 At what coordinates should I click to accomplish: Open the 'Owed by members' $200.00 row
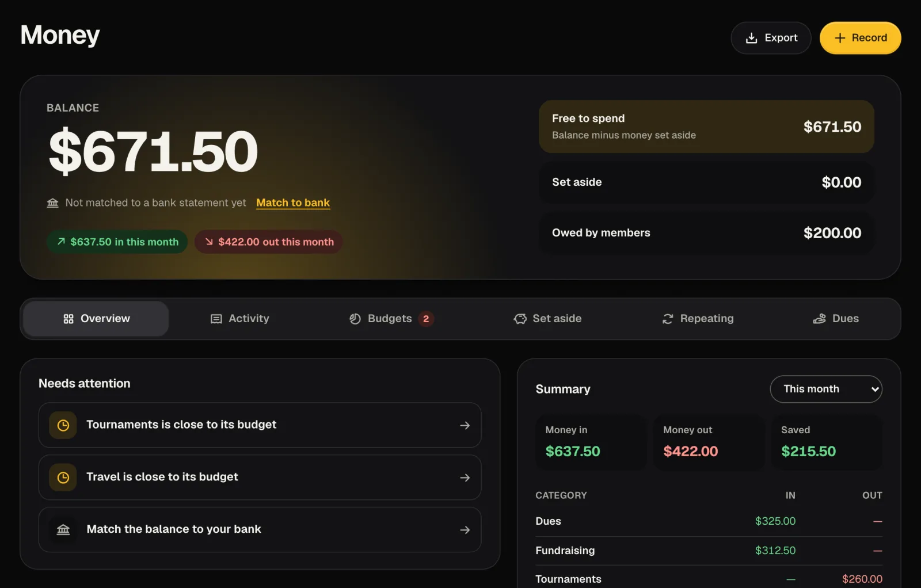(706, 233)
